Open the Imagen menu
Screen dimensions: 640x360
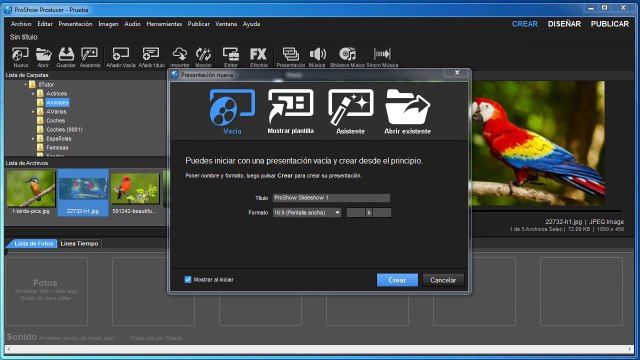(108, 24)
